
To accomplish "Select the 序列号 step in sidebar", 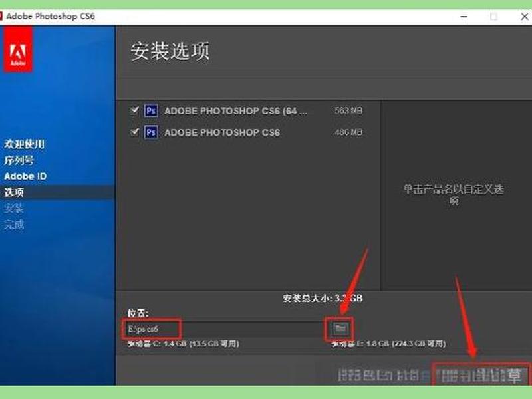I will (x=19, y=160).
